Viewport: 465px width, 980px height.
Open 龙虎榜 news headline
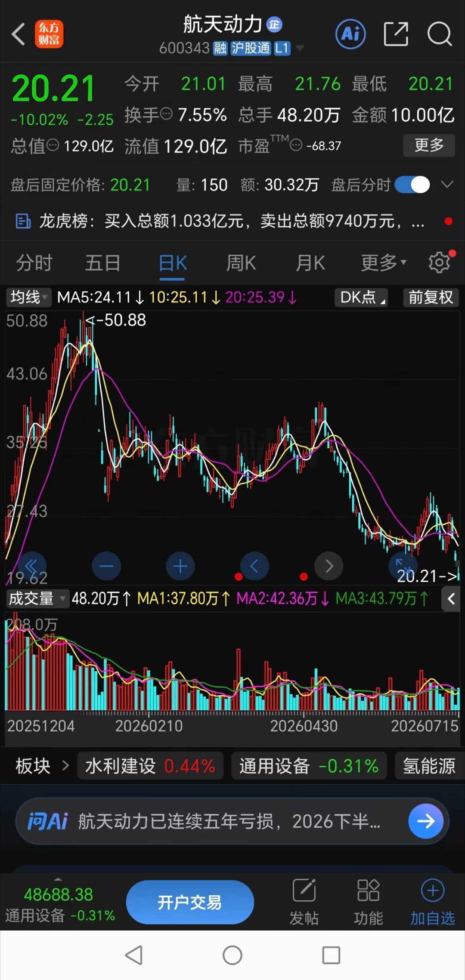pos(232,221)
